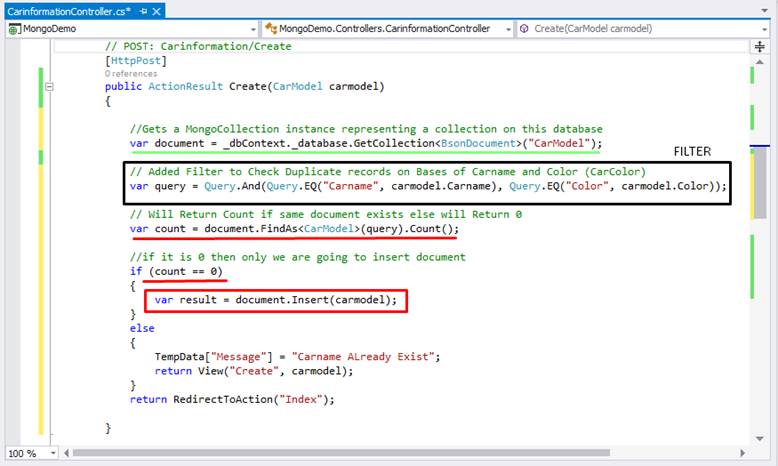Click the HttpPost attribute text
Image resolution: width=778 pixels, height=466 pixels.
[x=135, y=61]
